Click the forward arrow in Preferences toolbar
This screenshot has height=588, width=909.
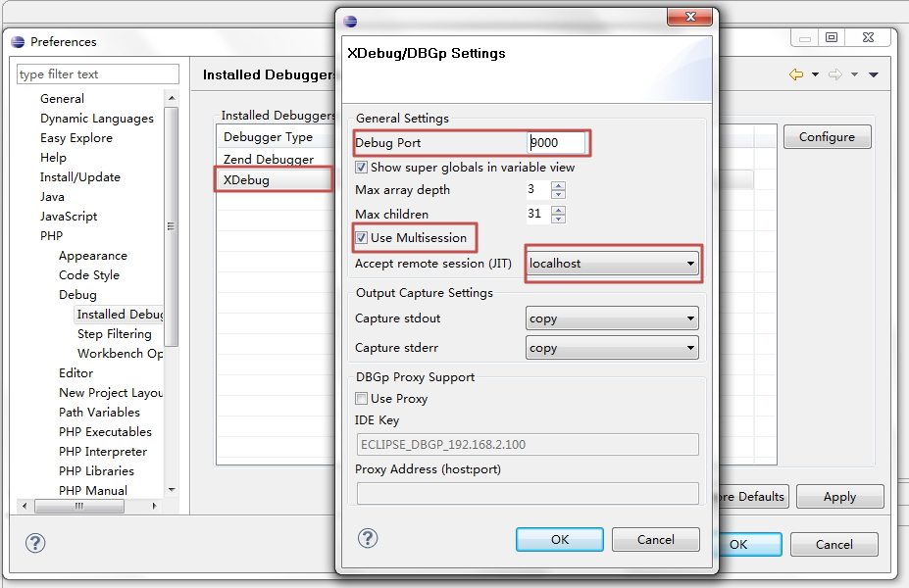tap(834, 74)
